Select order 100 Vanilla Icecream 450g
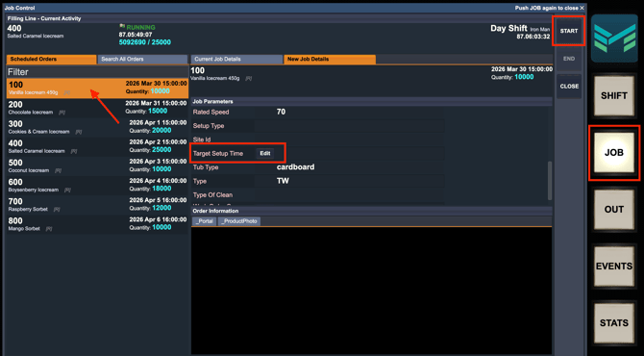This screenshot has width=644, height=356. pyautogui.click(x=97, y=89)
